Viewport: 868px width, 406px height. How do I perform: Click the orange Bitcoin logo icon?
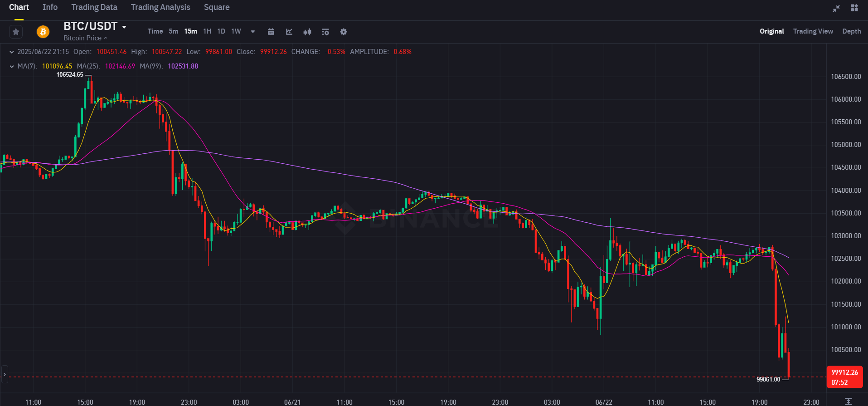43,32
